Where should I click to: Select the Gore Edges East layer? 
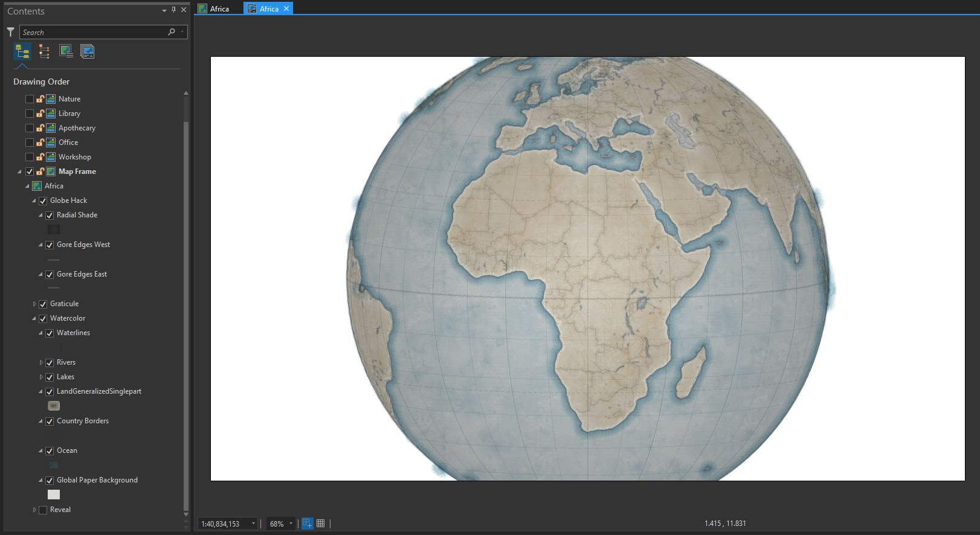pyautogui.click(x=82, y=274)
